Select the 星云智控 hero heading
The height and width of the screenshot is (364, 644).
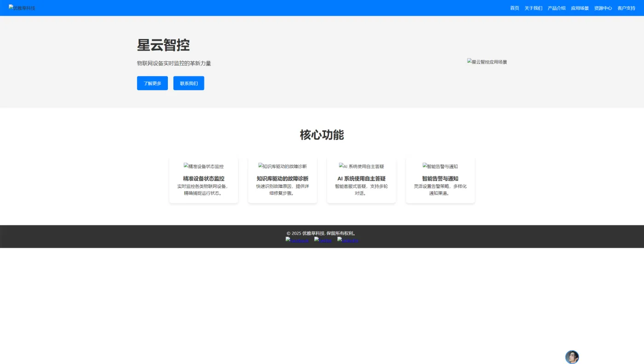[x=163, y=45]
